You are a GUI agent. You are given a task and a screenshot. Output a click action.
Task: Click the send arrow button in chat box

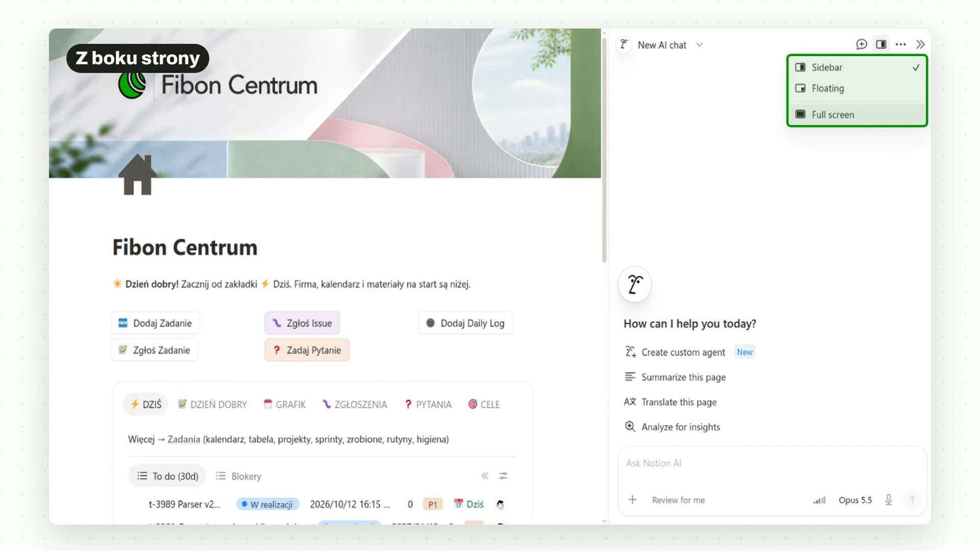point(912,500)
